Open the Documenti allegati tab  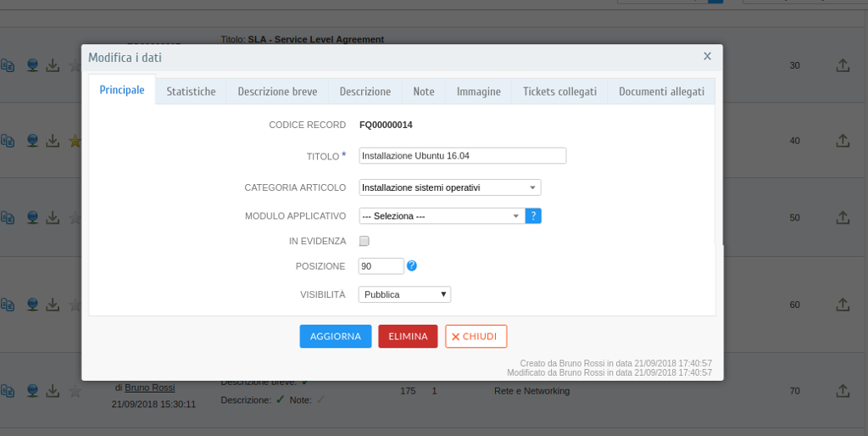(x=661, y=92)
